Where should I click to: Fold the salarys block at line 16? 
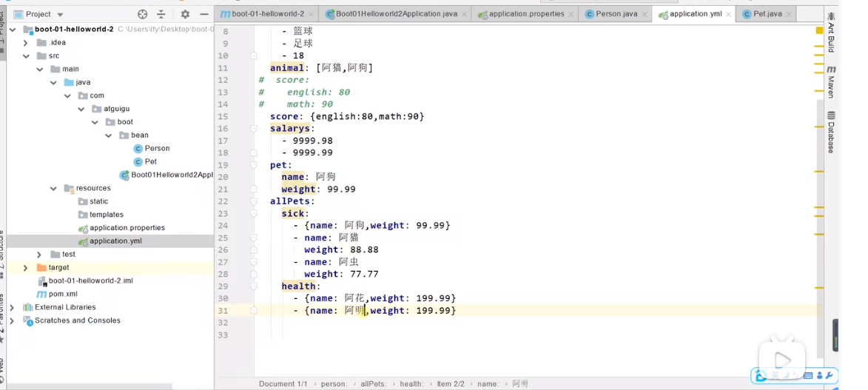click(x=254, y=129)
